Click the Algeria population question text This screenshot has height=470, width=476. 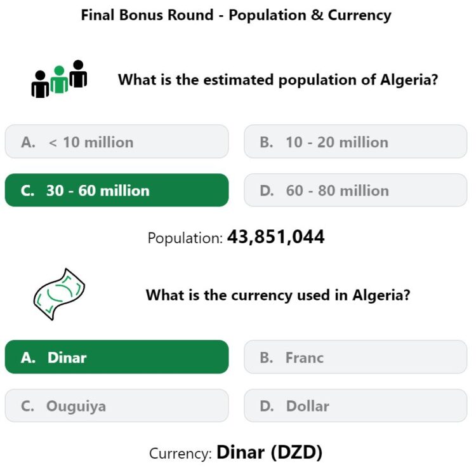pyautogui.click(x=278, y=80)
